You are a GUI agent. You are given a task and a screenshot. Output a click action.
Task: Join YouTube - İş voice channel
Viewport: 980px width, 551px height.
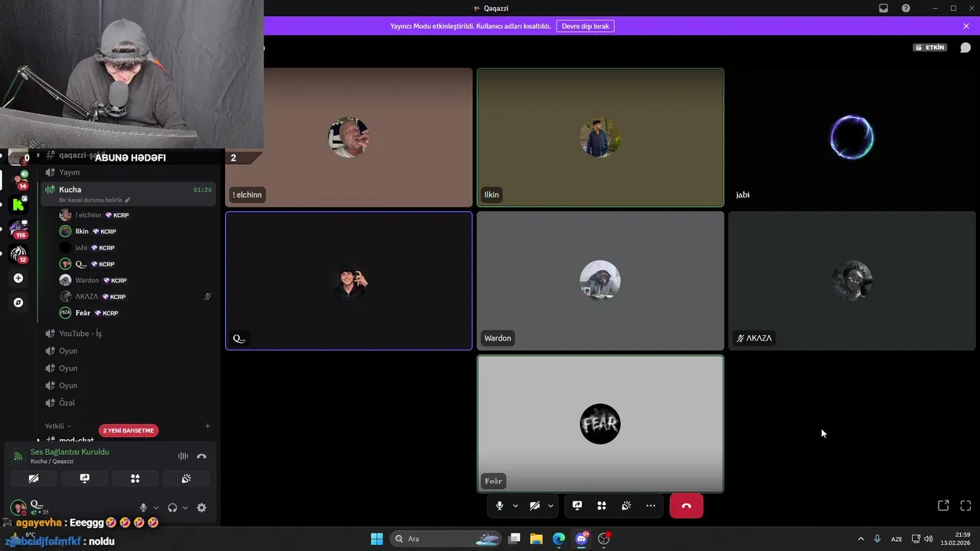pyautogui.click(x=129, y=334)
